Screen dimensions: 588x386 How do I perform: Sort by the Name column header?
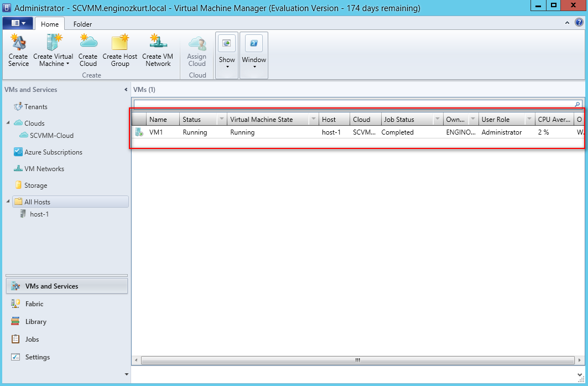(x=163, y=120)
